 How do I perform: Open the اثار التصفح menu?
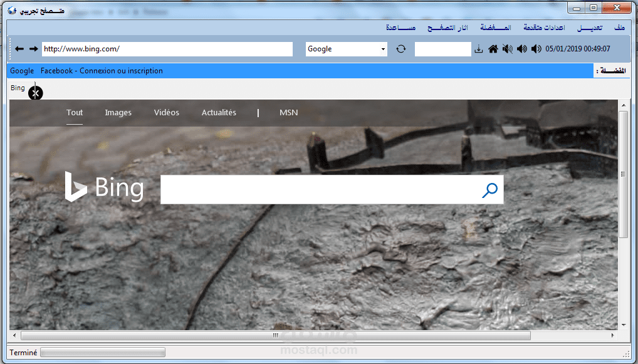point(447,27)
